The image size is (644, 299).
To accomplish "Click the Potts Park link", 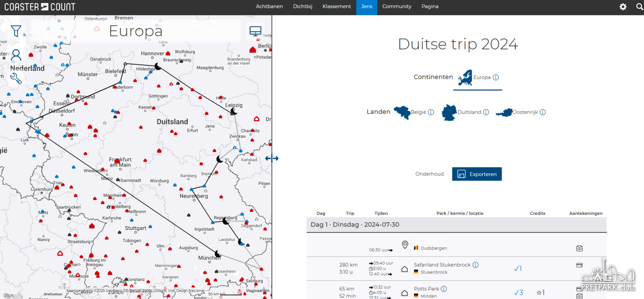I will [x=426, y=289].
